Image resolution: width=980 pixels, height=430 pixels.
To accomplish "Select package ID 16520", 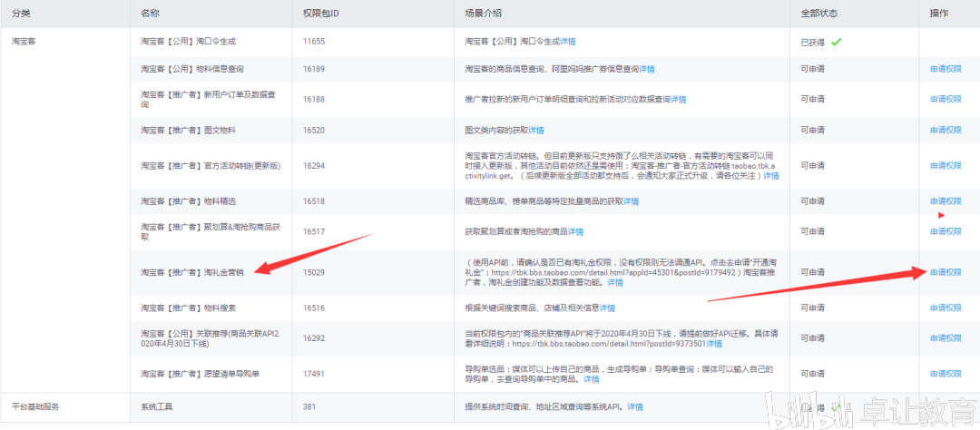I will [314, 130].
